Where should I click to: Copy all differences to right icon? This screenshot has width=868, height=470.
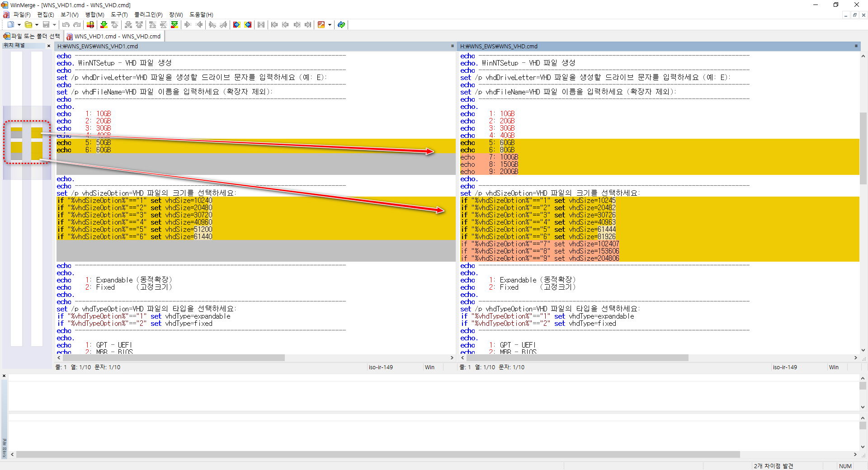pos(237,25)
